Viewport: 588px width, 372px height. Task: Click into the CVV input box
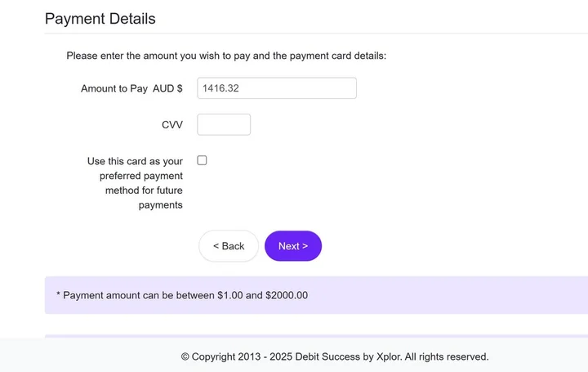(224, 124)
